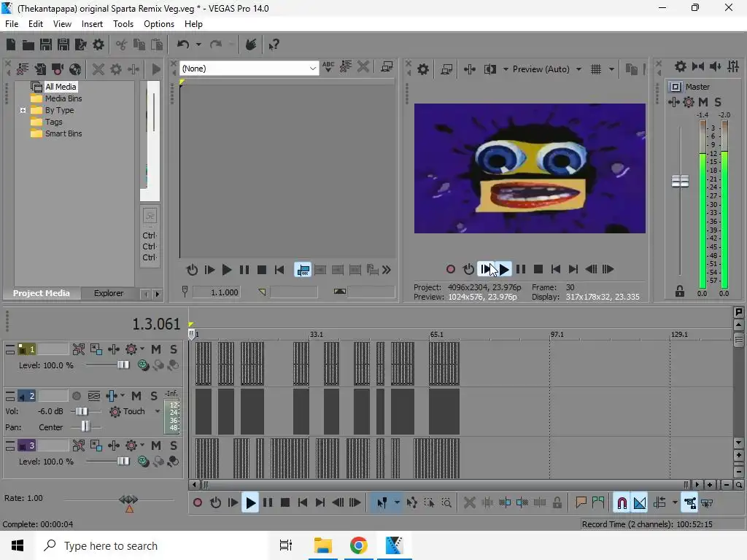Click the Insert Marker flag icon
The width and height of the screenshot is (747, 560).
pos(580,502)
